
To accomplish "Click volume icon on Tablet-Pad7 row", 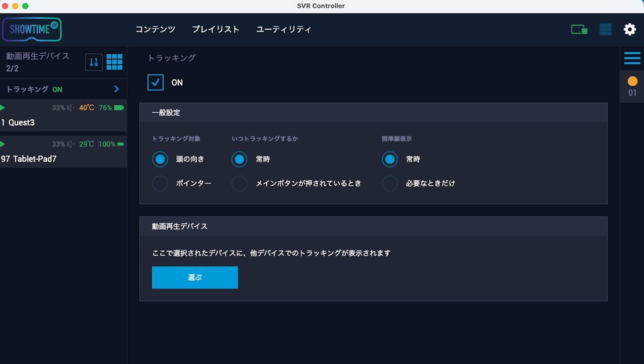I will (x=70, y=144).
